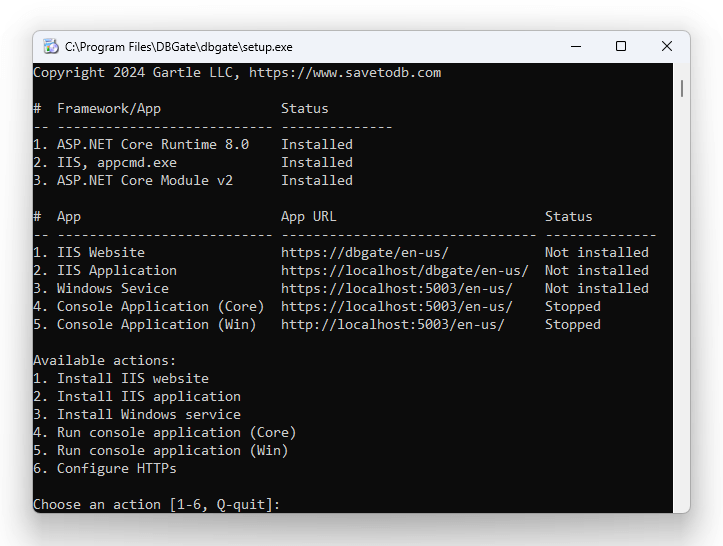Screen dimensions: 723x546
Task: Click 'Installed' status of IIS, appcmd.exe
Action: click(317, 162)
